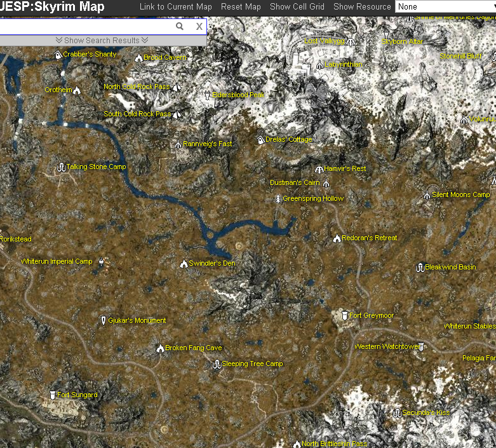Select Orotheim cave marker icon
496x448 pixels.
click(x=77, y=90)
